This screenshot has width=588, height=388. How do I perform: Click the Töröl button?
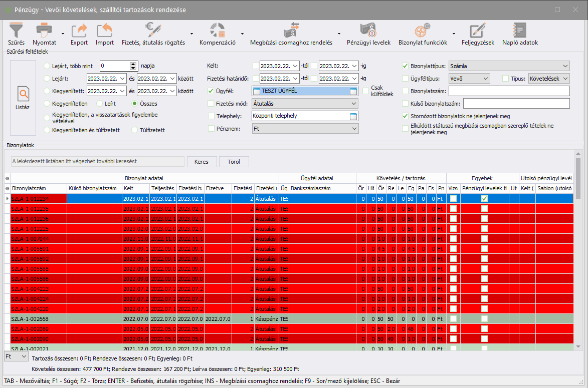pos(234,162)
